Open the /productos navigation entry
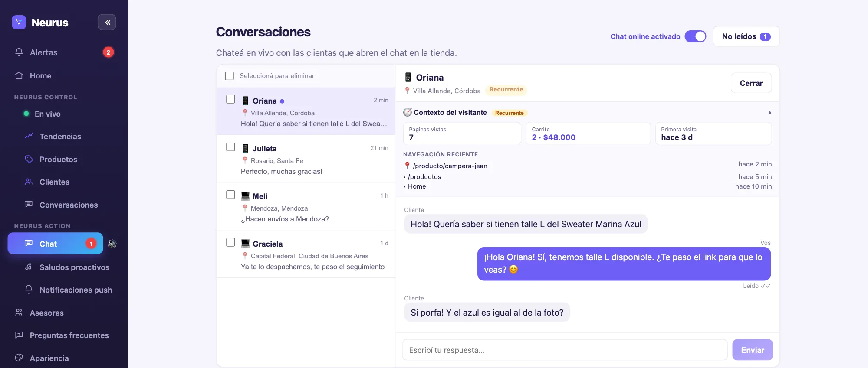Viewport: 868px width, 368px height. coord(424,177)
